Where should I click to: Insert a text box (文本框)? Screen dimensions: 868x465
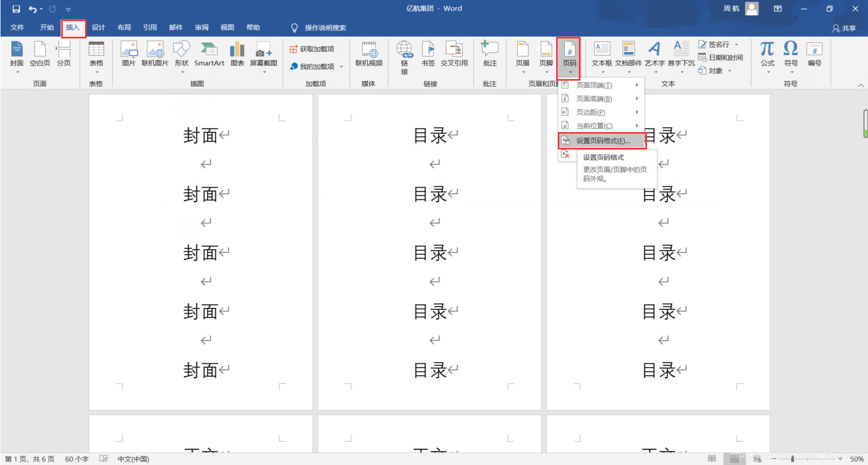click(602, 56)
